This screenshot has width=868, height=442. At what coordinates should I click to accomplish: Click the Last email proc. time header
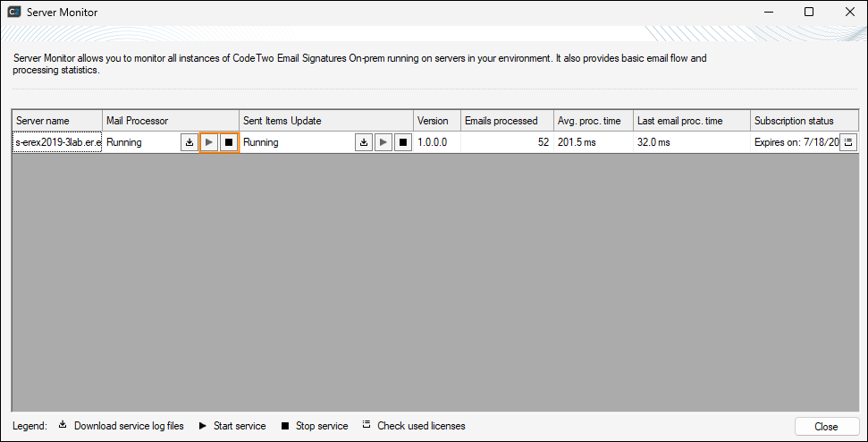pos(692,121)
